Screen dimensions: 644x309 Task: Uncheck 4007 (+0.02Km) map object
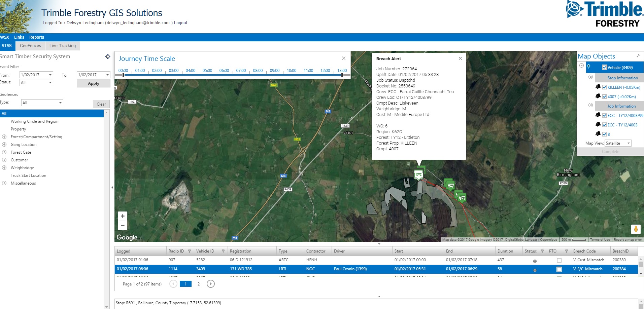tap(605, 96)
